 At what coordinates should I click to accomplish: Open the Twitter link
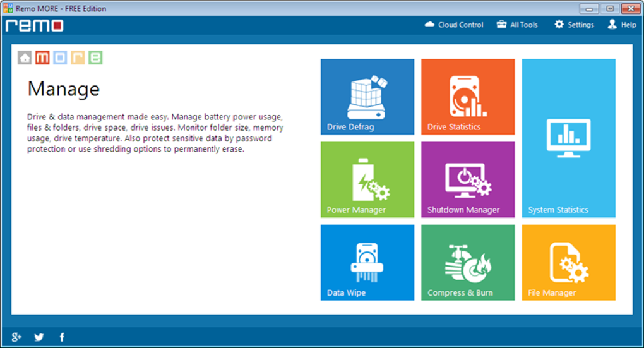(39, 337)
